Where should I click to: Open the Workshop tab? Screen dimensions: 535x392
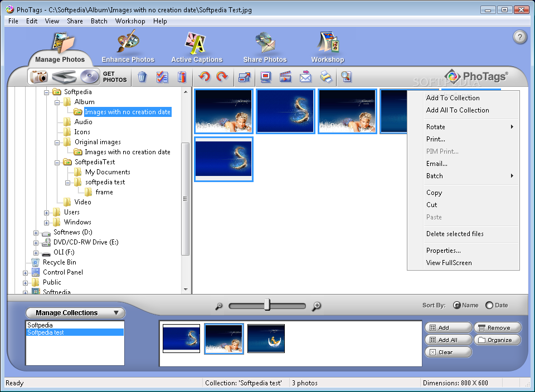pyautogui.click(x=328, y=48)
